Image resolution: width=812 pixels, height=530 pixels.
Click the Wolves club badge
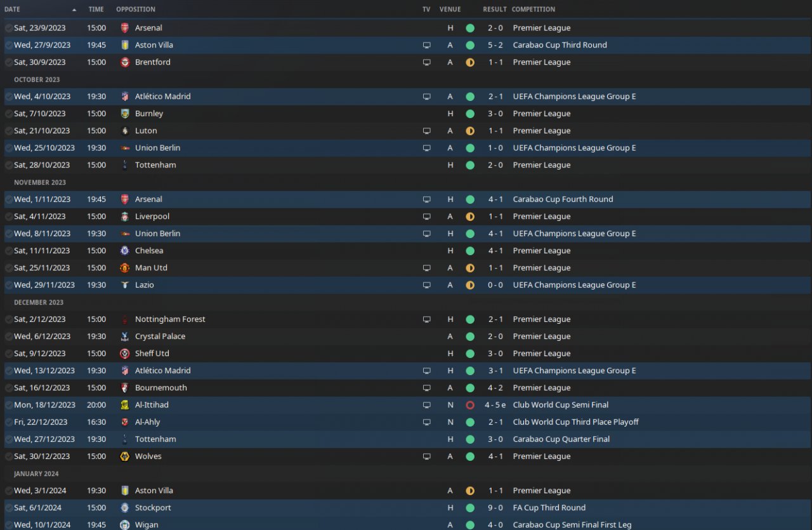(125, 456)
